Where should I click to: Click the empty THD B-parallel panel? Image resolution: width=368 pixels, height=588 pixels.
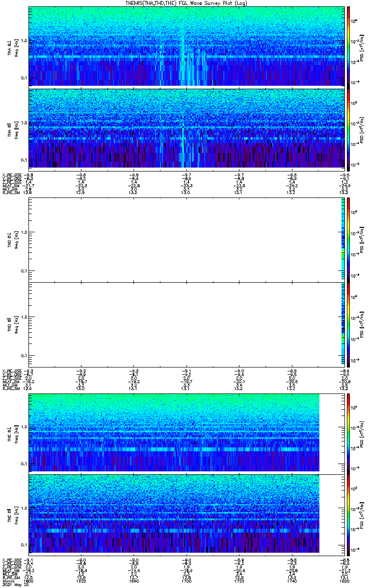pyautogui.click(x=186, y=324)
